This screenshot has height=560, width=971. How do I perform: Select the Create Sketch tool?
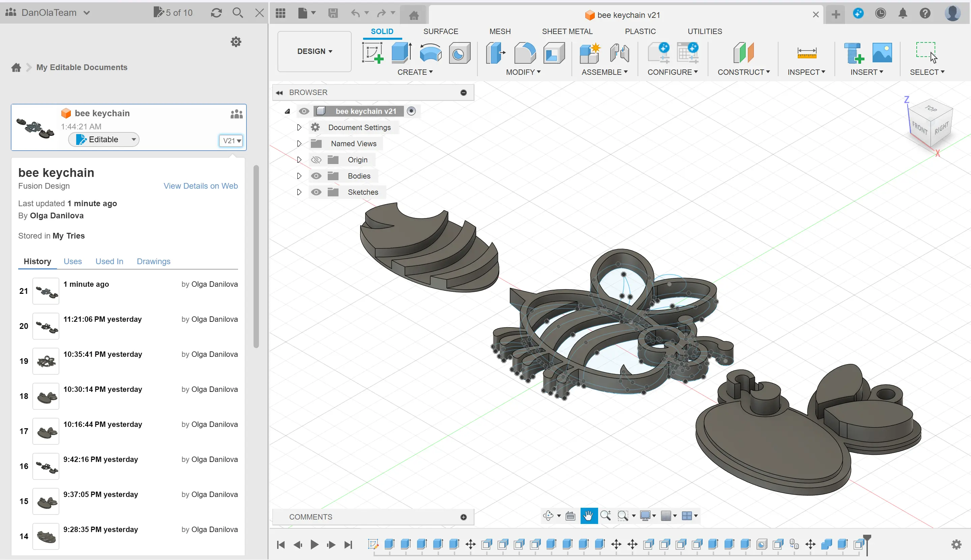(x=373, y=53)
